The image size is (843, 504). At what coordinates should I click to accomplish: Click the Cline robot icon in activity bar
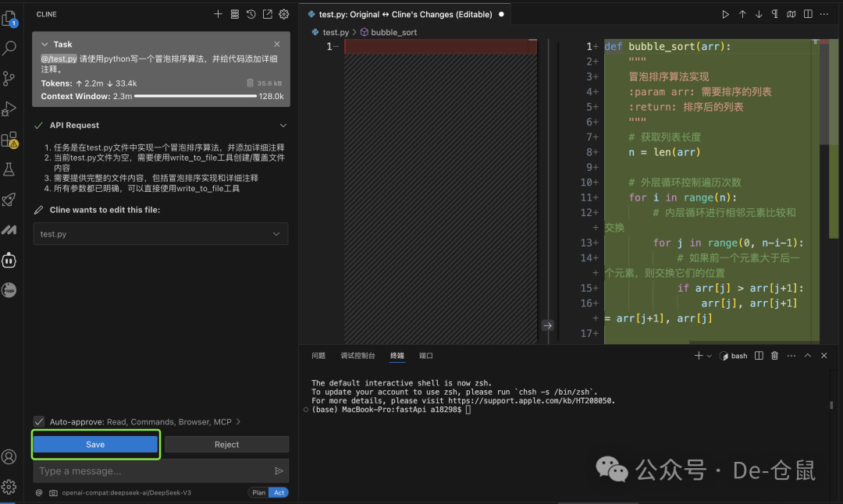pyautogui.click(x=9, y=260)
